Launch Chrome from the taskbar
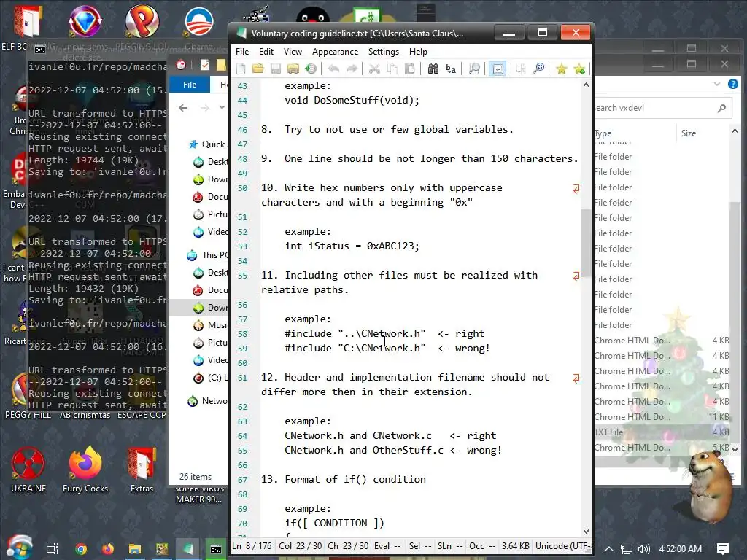 [81, 549]
